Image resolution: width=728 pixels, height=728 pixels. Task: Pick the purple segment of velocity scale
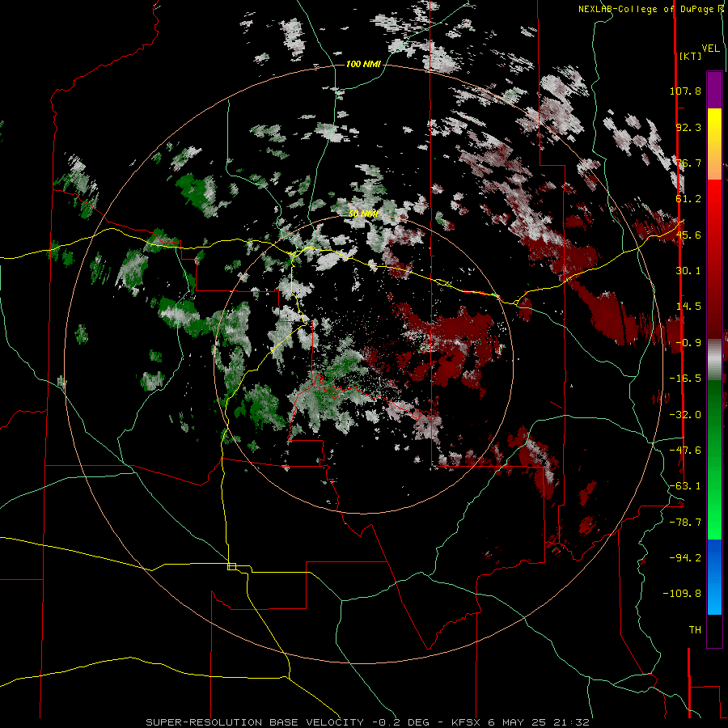pos(714,90)
